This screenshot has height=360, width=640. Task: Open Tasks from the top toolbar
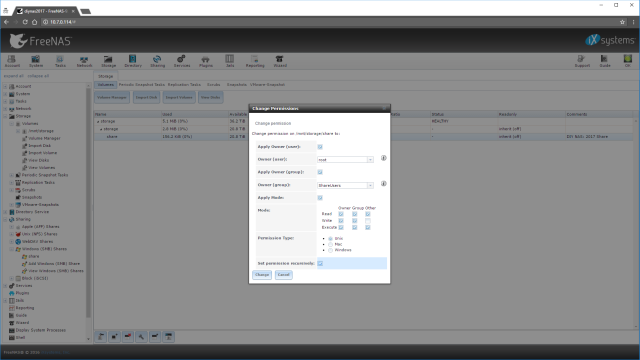pos(60,61)
